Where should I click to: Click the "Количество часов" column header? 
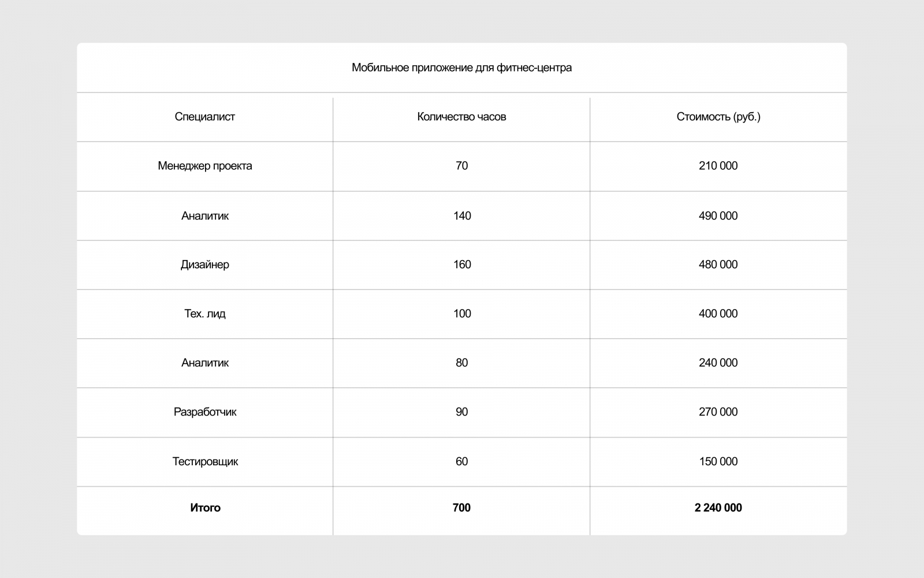(461, 117)
